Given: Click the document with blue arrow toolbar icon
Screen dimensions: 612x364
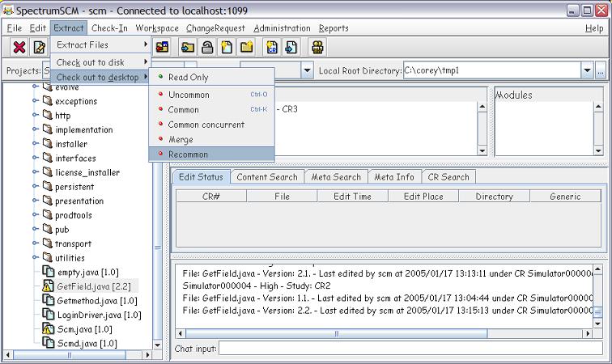Looking at the screenshot, I should pyautogui.click(x=291, y=47).
